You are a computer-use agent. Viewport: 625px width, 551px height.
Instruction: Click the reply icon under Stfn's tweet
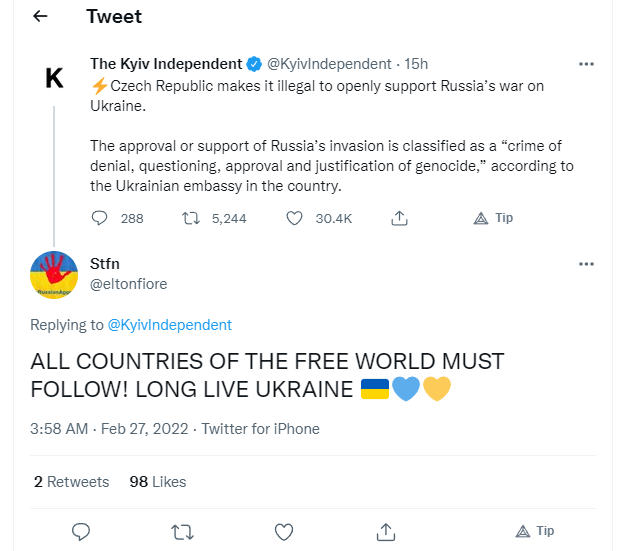click(83, 531)
